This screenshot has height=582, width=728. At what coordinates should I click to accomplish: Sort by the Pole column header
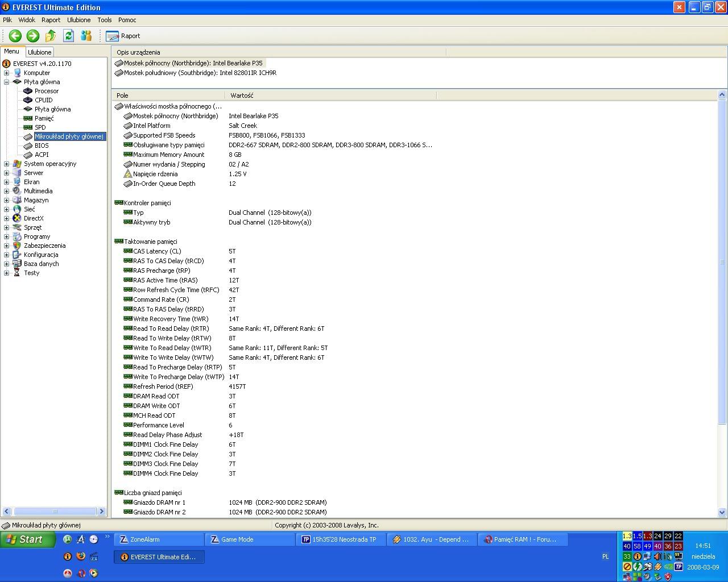point(168,95)
